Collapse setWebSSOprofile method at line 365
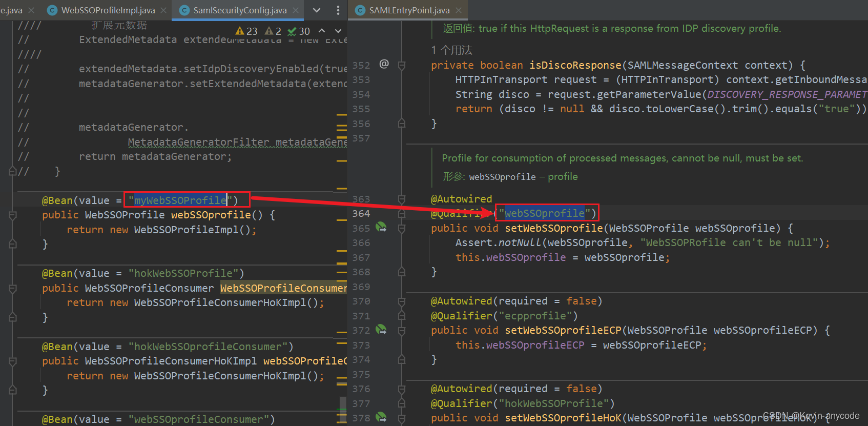 coord(402,228)
